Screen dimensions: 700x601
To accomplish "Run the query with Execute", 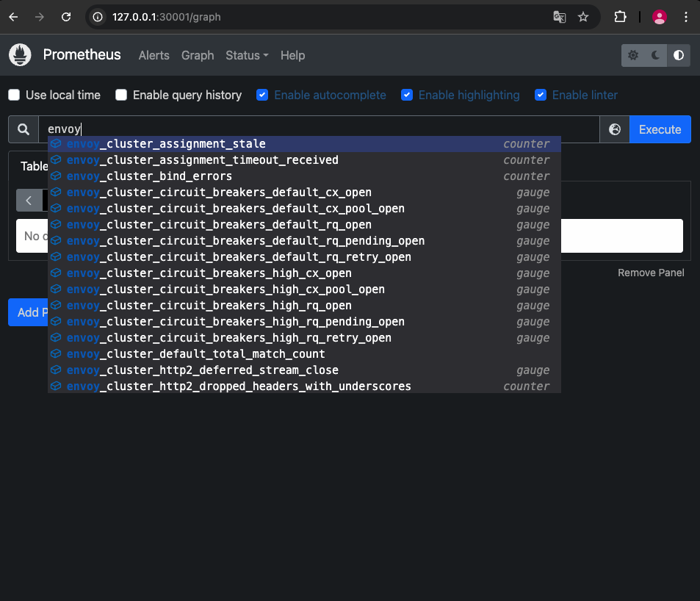I will pos(660,129).
